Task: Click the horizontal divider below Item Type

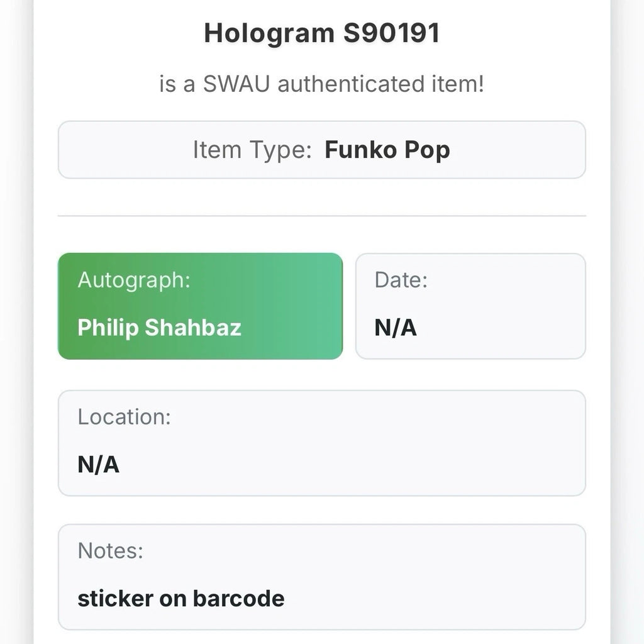Action: point(321,216)
